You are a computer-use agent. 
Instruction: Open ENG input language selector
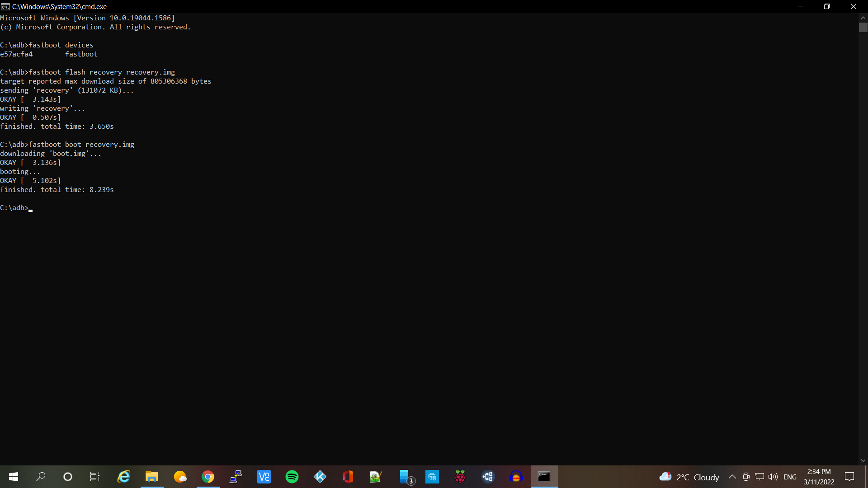(790, 477)
